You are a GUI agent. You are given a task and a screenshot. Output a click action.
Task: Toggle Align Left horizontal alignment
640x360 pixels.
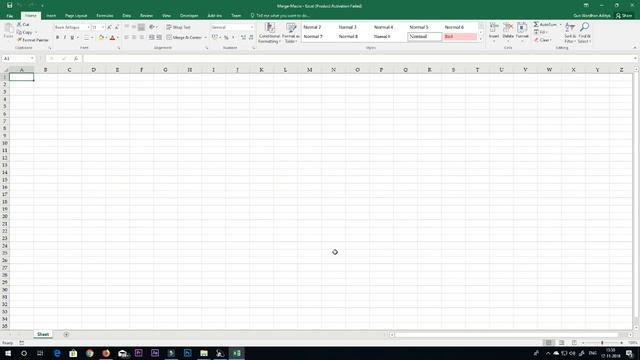(127, 37)
